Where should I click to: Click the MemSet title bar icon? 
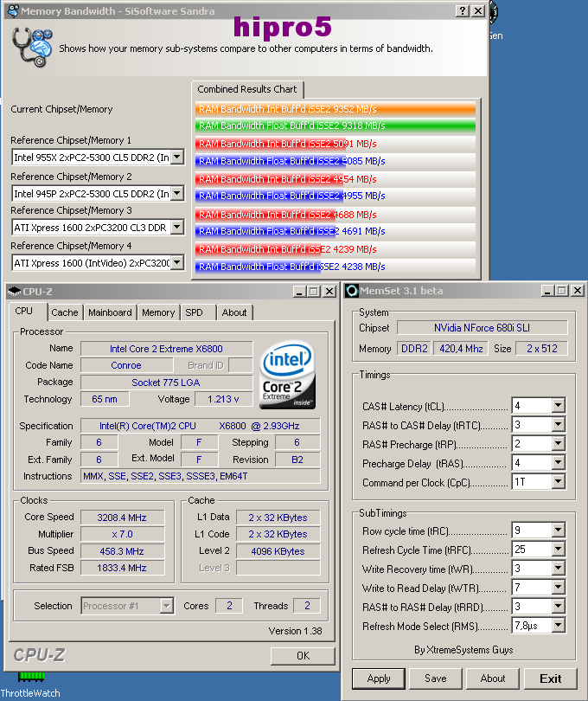tap(352, 291)
